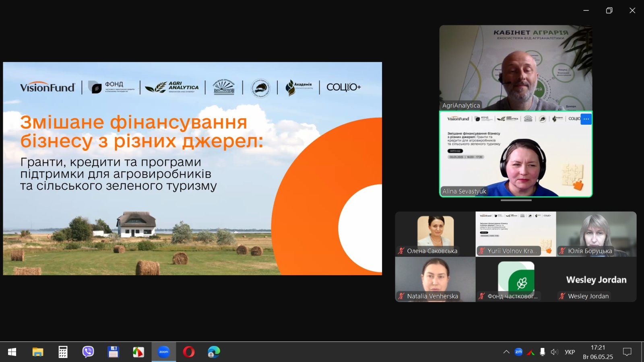
Task: Click the ФОНД logo on the shared slide
Action: (x=111, y=87)
